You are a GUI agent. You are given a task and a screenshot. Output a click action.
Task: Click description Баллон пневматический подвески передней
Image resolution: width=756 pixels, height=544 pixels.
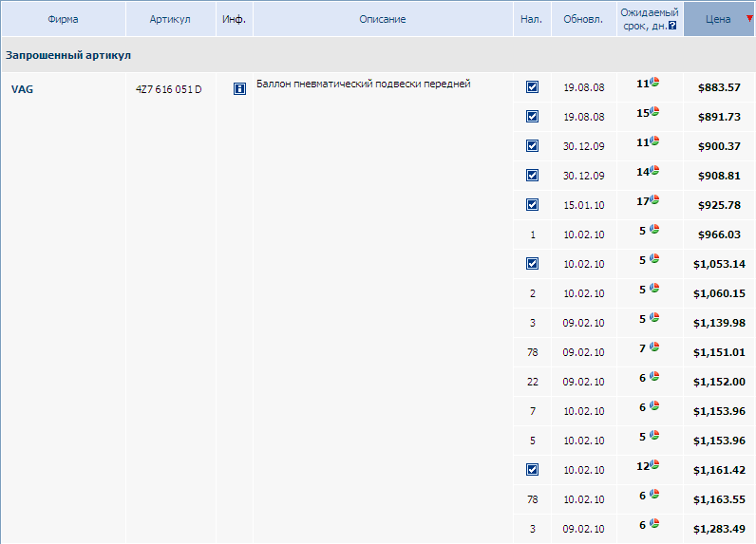pyautogui.click(x=364, y=84)
